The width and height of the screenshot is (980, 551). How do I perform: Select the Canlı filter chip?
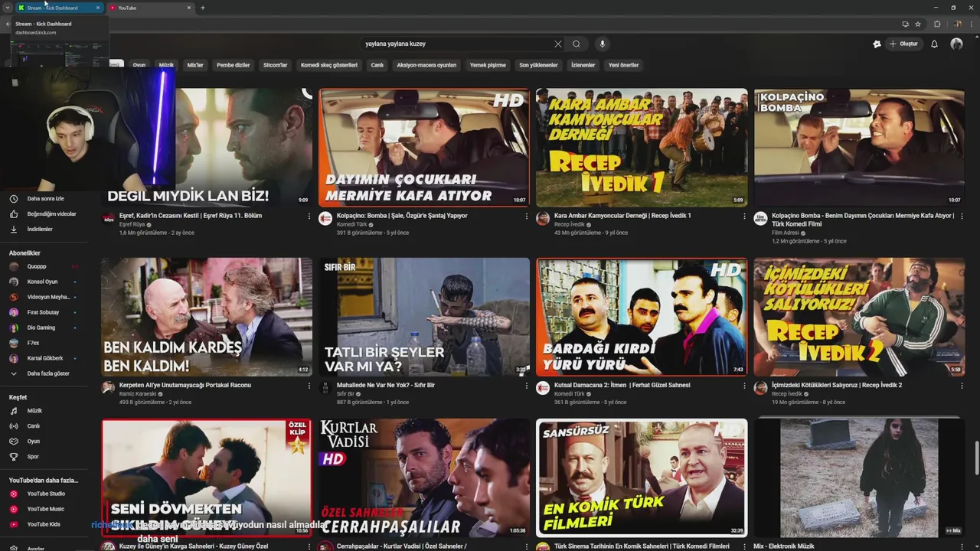click(x=377, y=65)
